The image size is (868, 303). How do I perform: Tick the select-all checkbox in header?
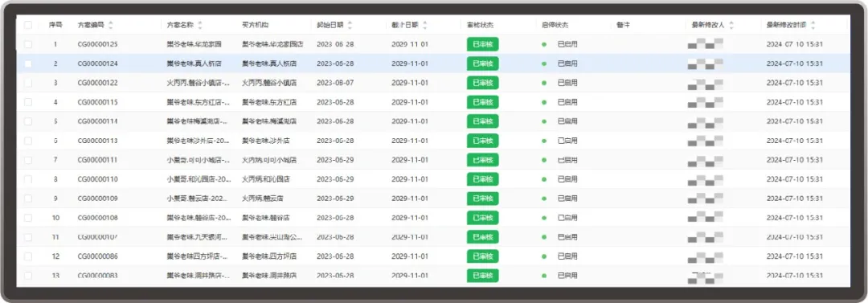28,25
